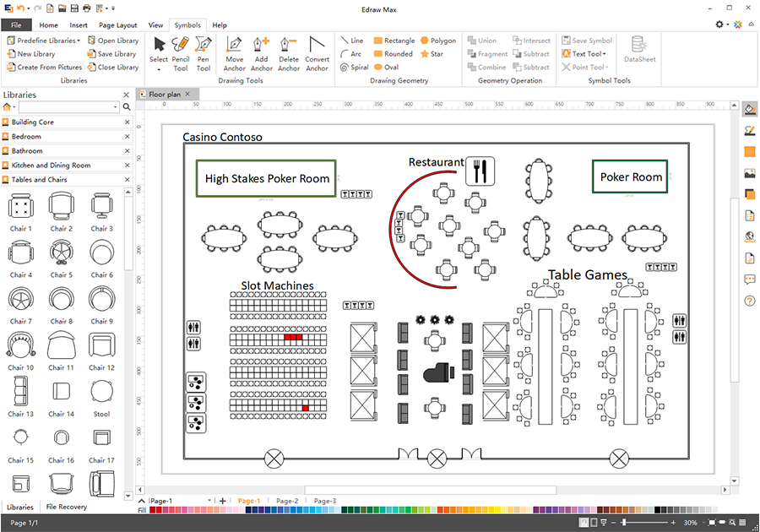Close the Kitchen and Dining Room library

tap(127, 166)
